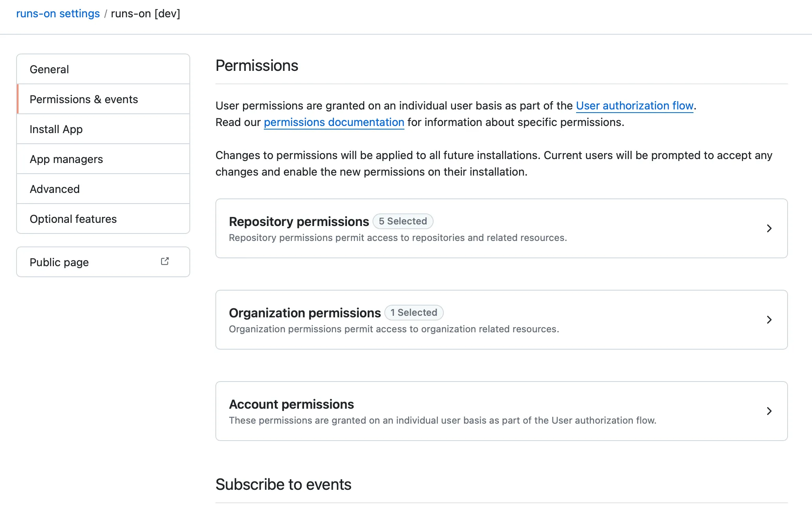Click the Permissions heading

pos(257,65)
